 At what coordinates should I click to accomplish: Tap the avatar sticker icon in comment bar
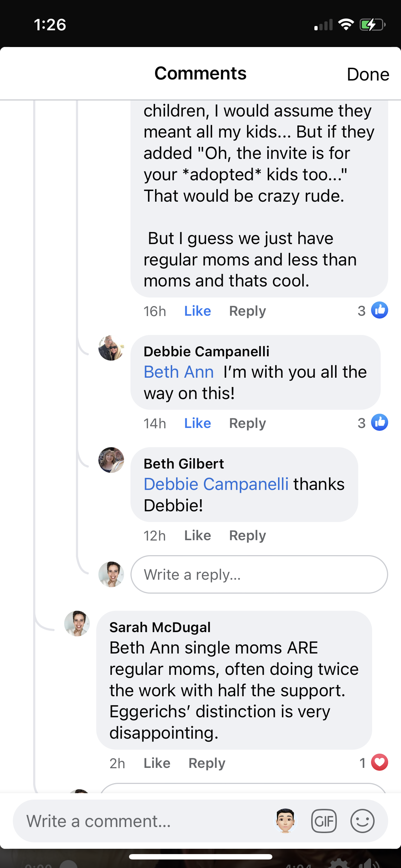click(285, 821)
